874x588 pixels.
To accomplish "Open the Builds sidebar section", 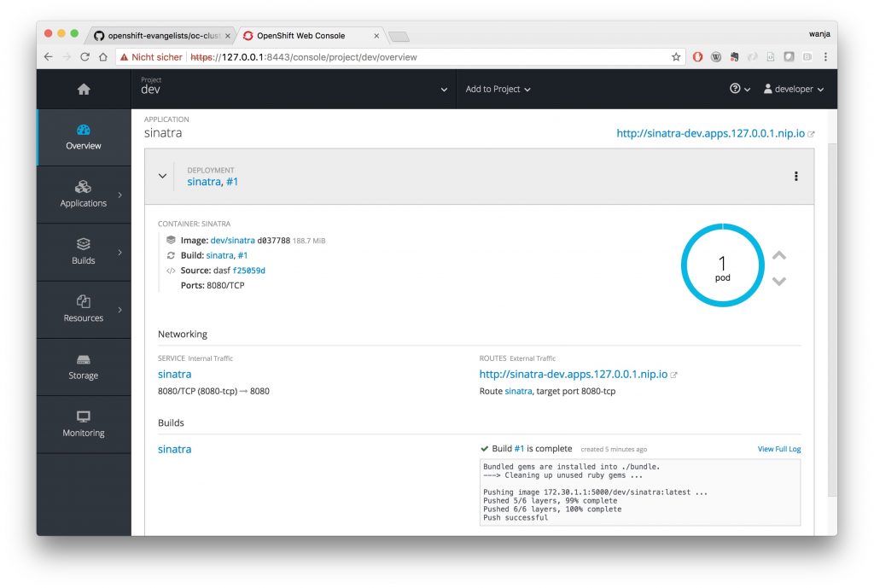I will tap(84, 252).
